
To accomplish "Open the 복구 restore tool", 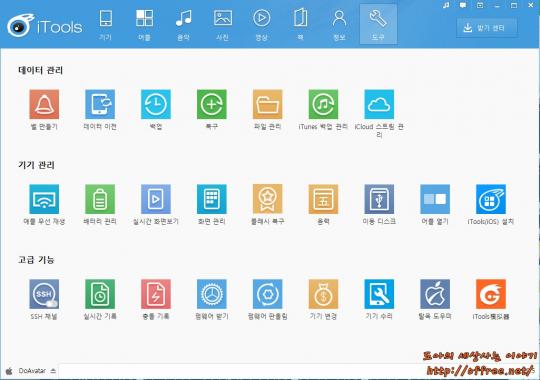I will (x=211, y=104).
